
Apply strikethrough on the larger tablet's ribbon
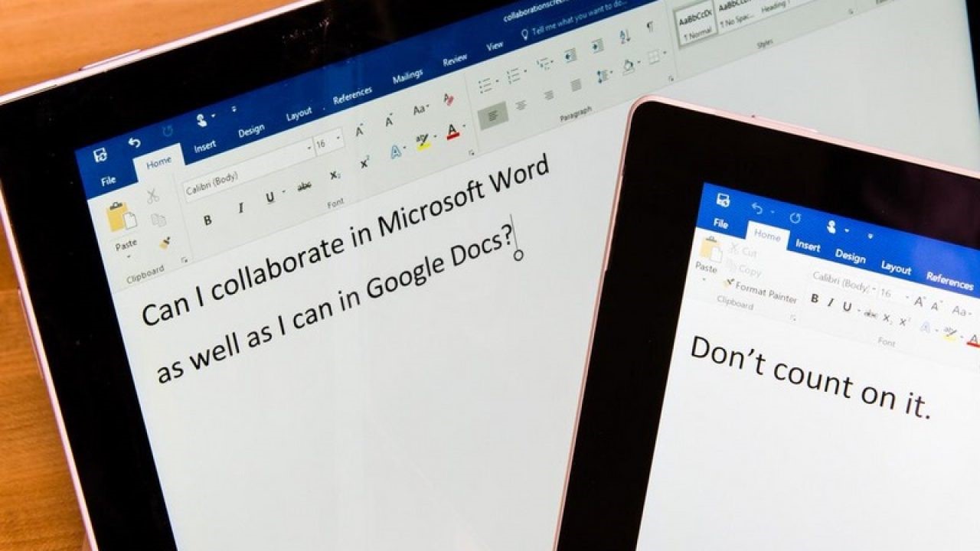(304, 186)
